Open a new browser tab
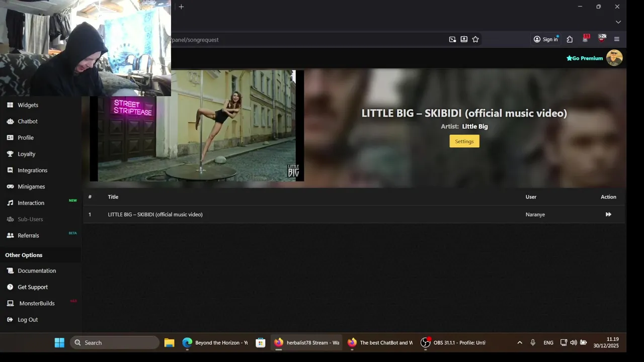 [181, 7]
